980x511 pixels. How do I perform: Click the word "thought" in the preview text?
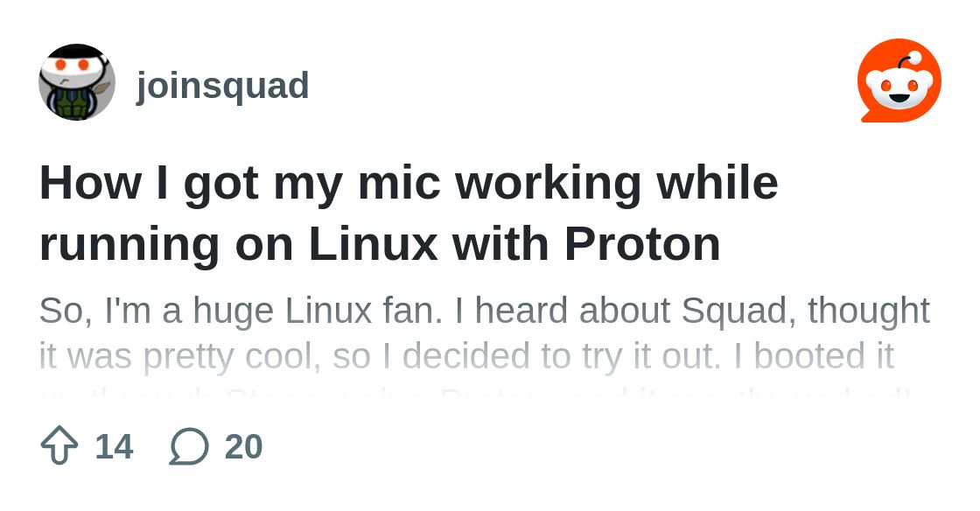tap(869, 311)
